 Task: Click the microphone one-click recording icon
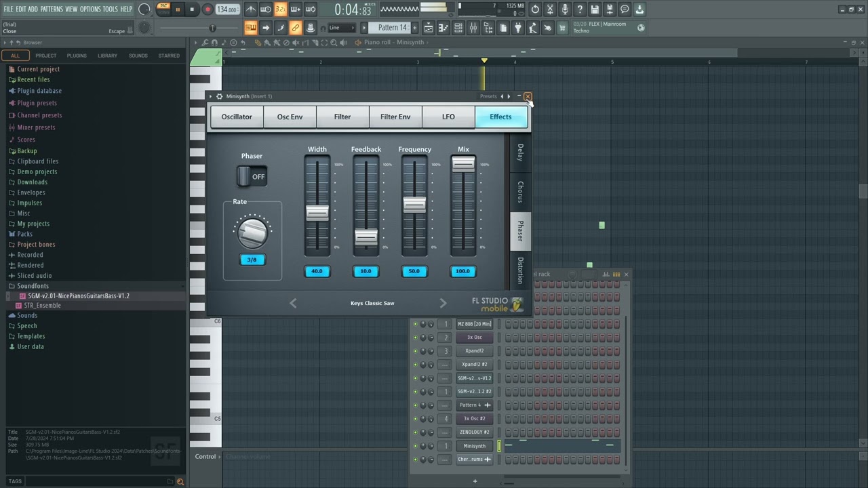tap(565, 9)
